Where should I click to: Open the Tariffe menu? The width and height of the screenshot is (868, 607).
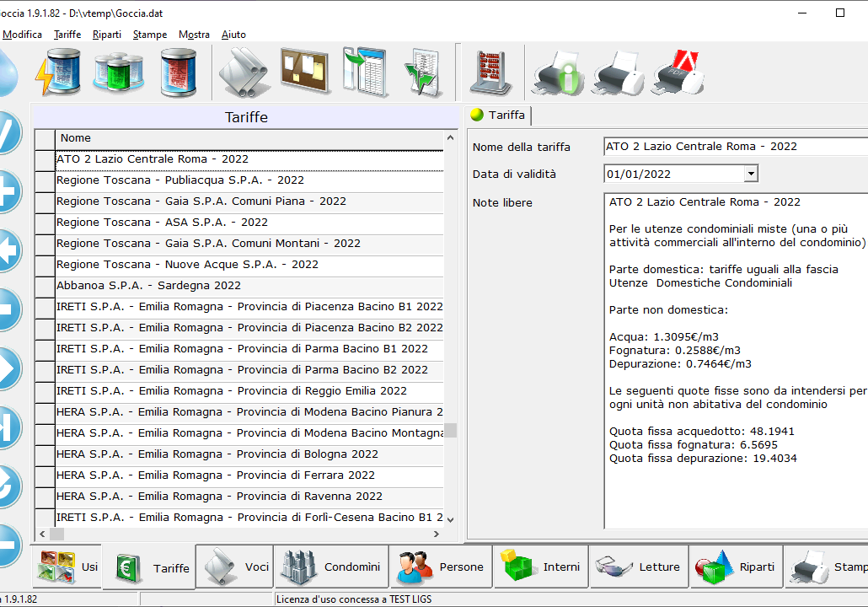(x=67, y=35)
